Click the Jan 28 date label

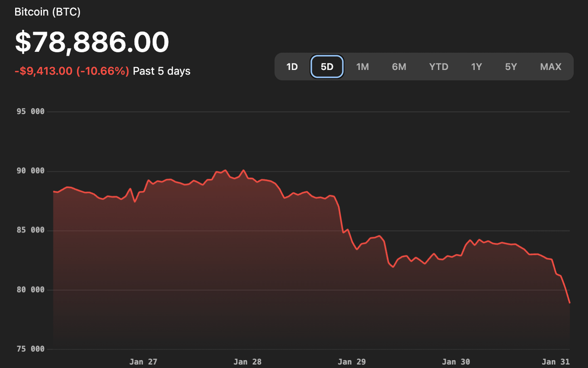[x=247, y=361]
